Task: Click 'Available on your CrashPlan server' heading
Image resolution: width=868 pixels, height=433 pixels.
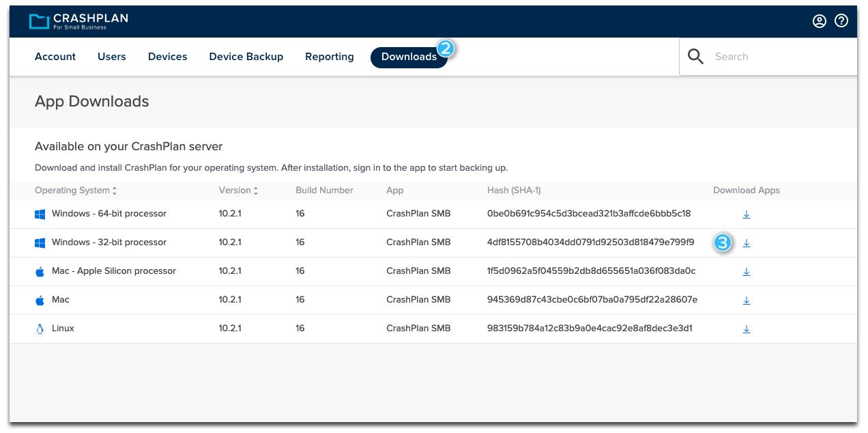Action: (129, 147)
